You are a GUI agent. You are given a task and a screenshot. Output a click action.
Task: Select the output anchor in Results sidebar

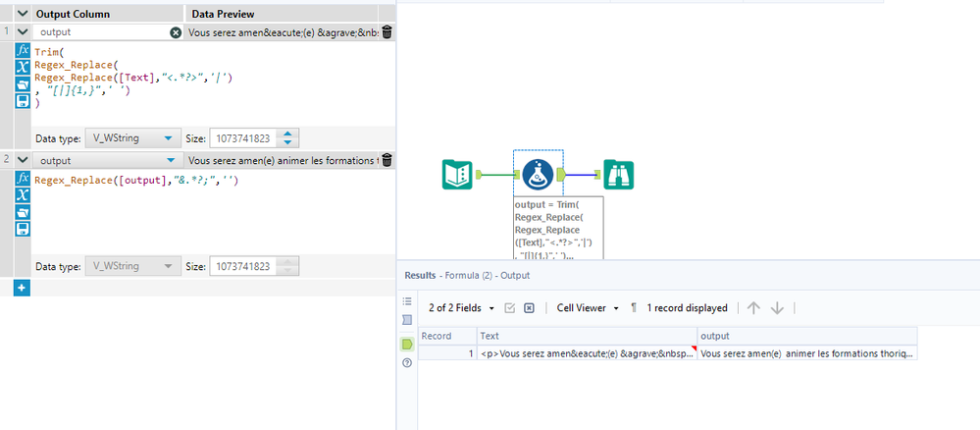tap(407, 345)
